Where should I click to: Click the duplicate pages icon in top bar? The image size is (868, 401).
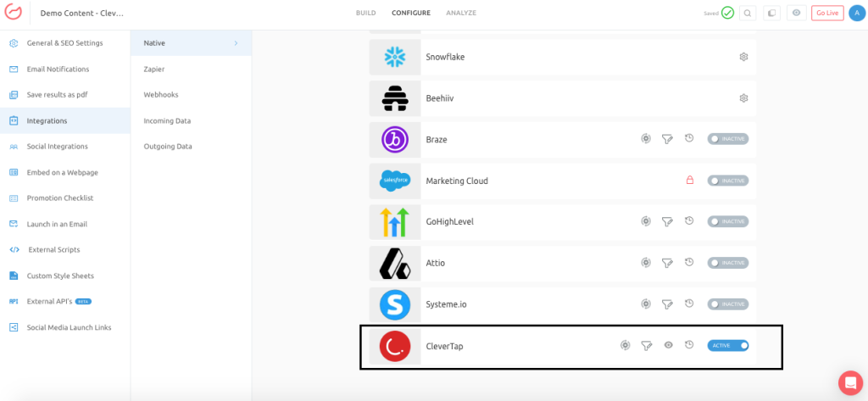771,14
